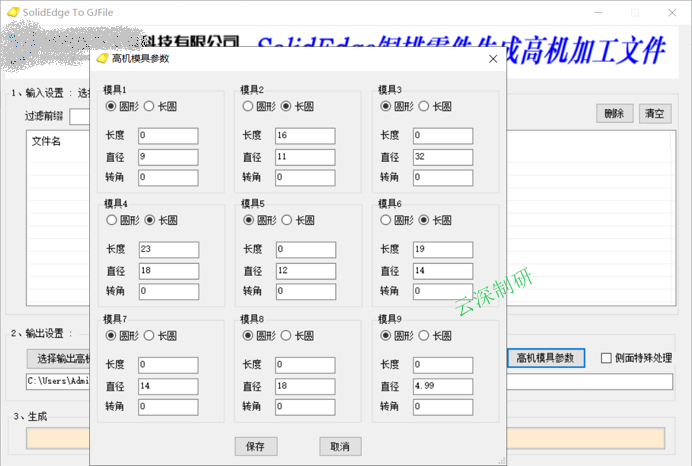Viewport: 692px width, 466px height.
Task: Click 取消 button in dialog
Action: tap(340, 447)
